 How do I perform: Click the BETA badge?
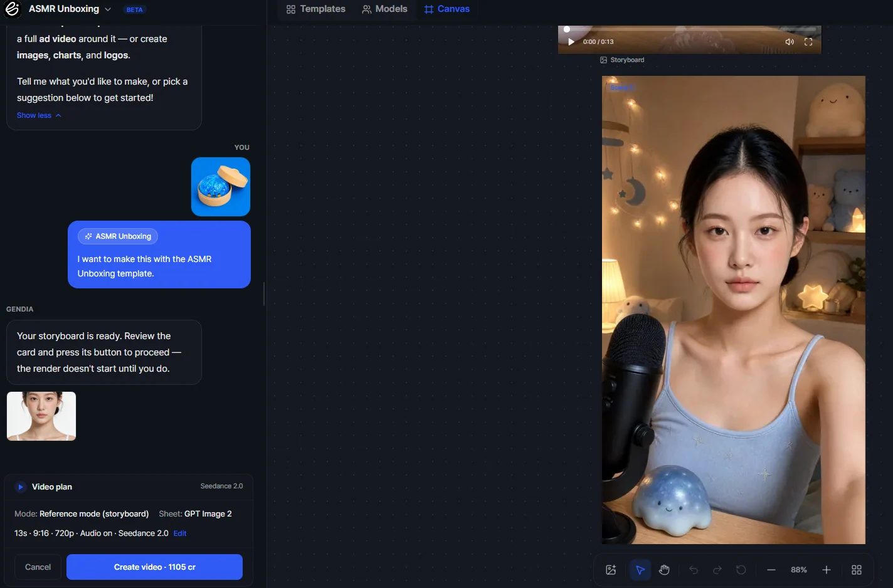(134, 9)
